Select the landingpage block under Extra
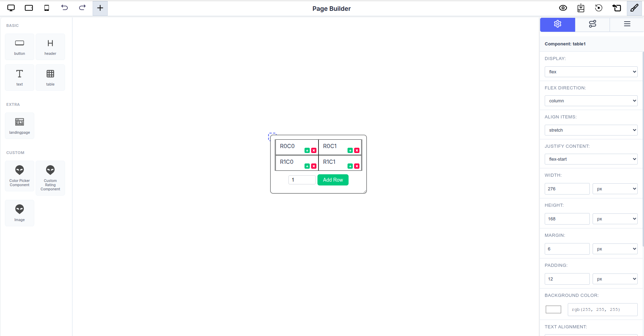The height and width of the screenshot is (336, 644). pyautogui.click(x=19, y=125)
